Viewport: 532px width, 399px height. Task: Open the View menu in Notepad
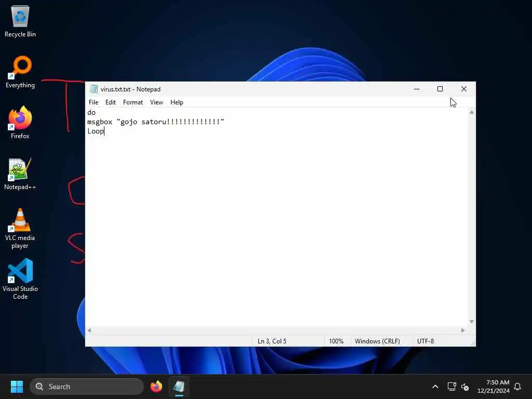coord(156,102)
